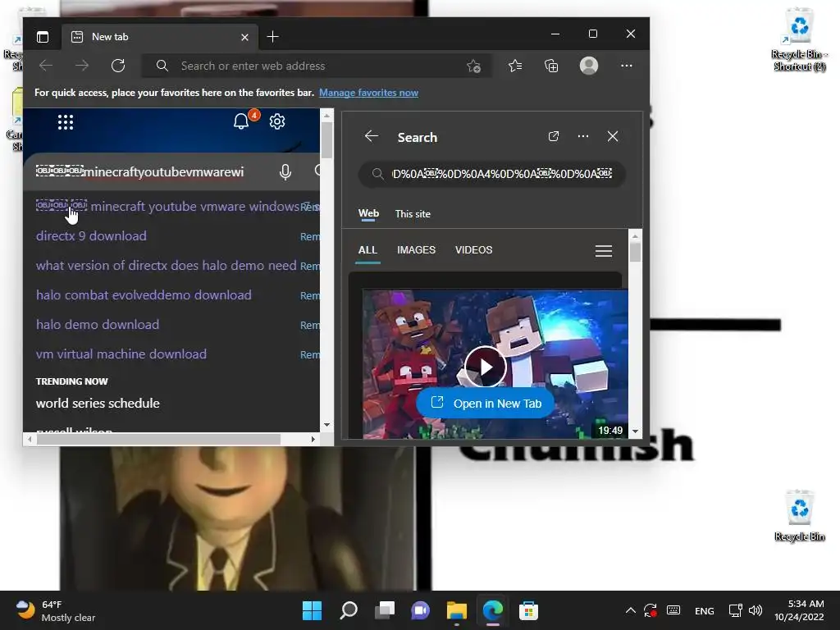Open Search sidebar more options ellipsis
This screenshot has width=840, height=630.
coord(583,137)
